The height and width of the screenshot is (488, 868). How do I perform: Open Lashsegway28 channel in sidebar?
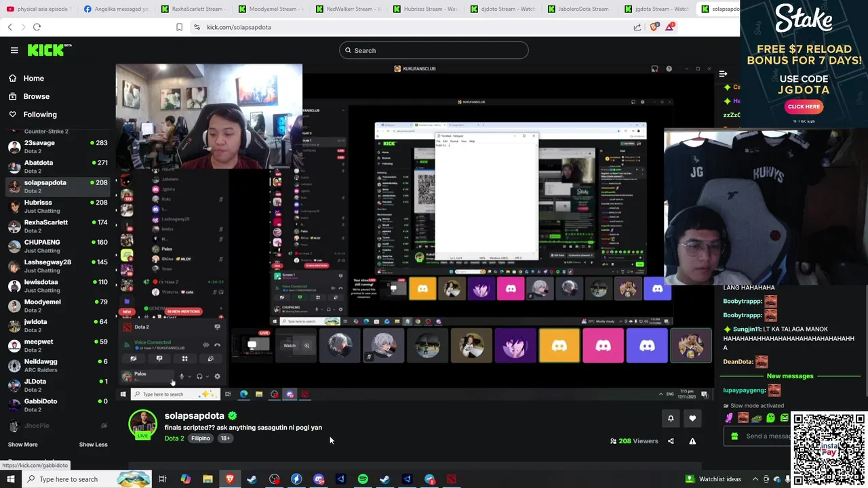click(x=58, y=266)
